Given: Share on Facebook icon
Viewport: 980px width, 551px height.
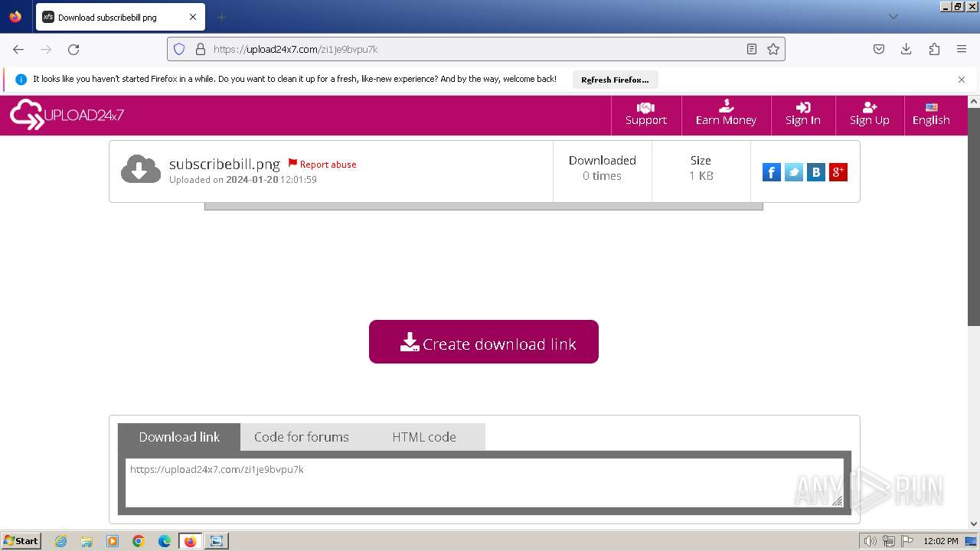Looking at the screenshot, I should pos(772,172).
